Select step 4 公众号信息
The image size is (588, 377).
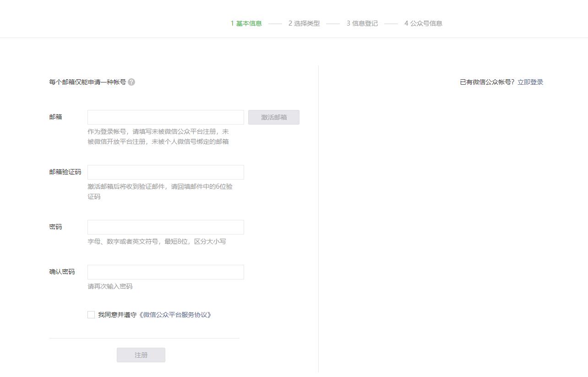(423, 23)
